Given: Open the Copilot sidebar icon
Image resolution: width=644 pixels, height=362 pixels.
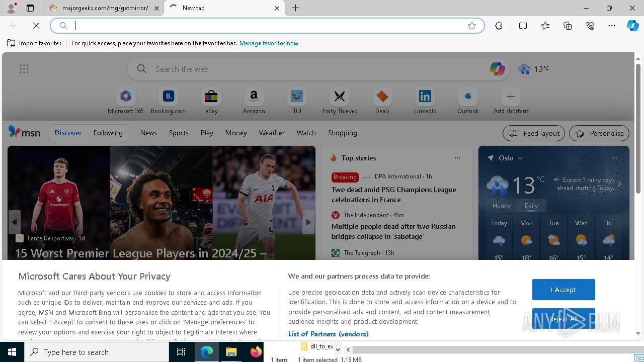Looking at the screenshot, I should tap(632, 26).
